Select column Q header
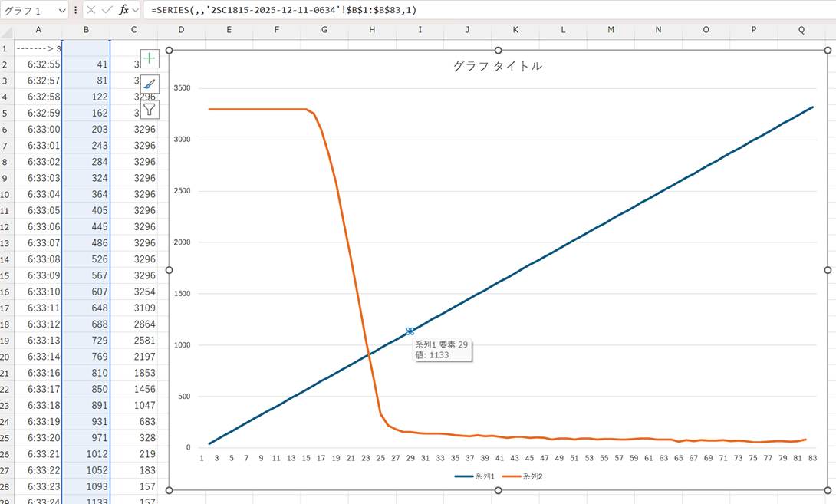Screen dimensions: 836x504 (x=801, y=30)
